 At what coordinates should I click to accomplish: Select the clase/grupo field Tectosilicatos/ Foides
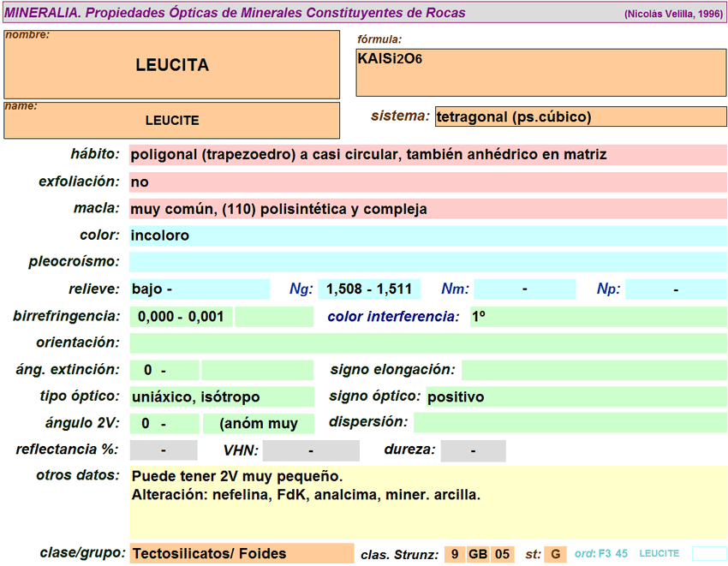(241, 554)
